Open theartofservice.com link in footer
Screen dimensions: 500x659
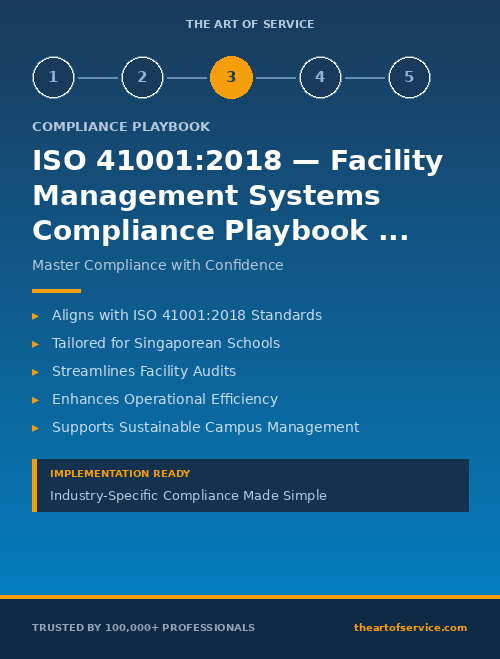point(410,627)
